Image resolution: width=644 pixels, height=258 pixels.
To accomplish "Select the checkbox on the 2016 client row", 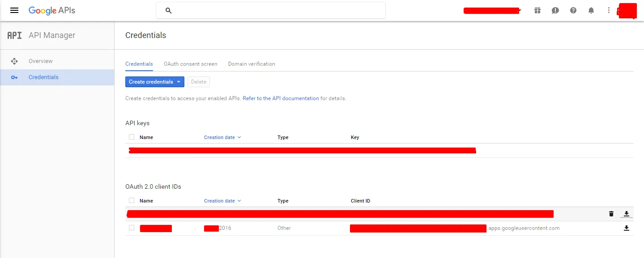I will tap(131, 228).
